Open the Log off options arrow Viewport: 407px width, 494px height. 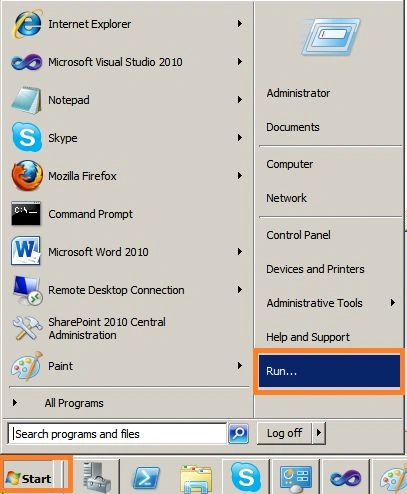(319, 433)
